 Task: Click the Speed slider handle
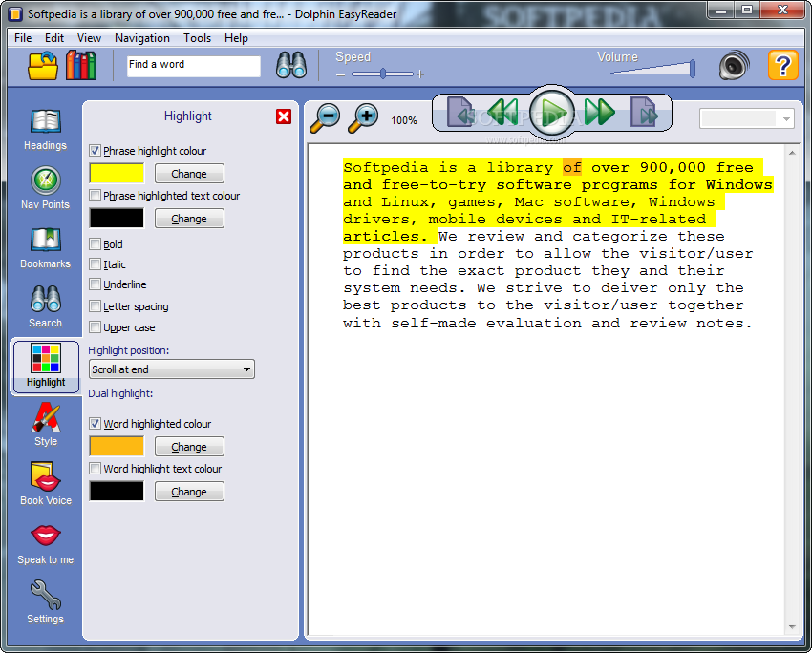click(x=383, y=74)
